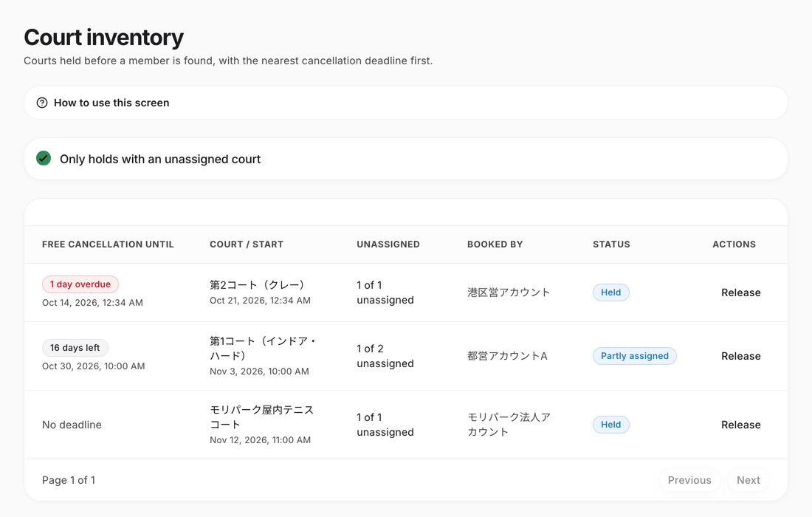Click the 16 days left badge

pos(75,348)
